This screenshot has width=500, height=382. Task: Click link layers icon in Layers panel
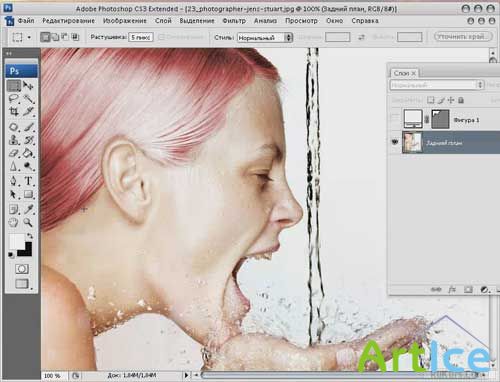click(x=436, y=290)
